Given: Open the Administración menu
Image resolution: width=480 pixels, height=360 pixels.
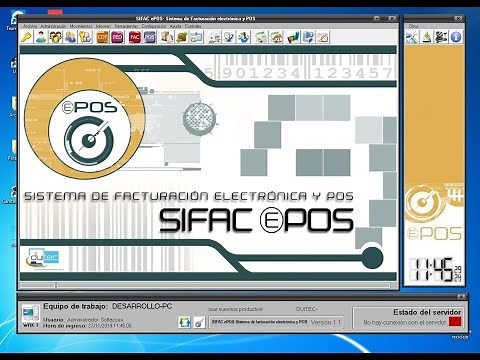Looking at the screenshot, I should 53,26.
